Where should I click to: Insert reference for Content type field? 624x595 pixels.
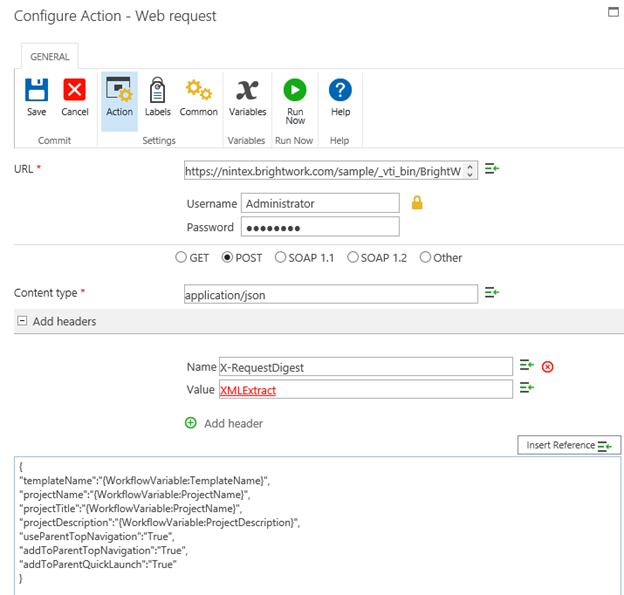tap(492, 293)
